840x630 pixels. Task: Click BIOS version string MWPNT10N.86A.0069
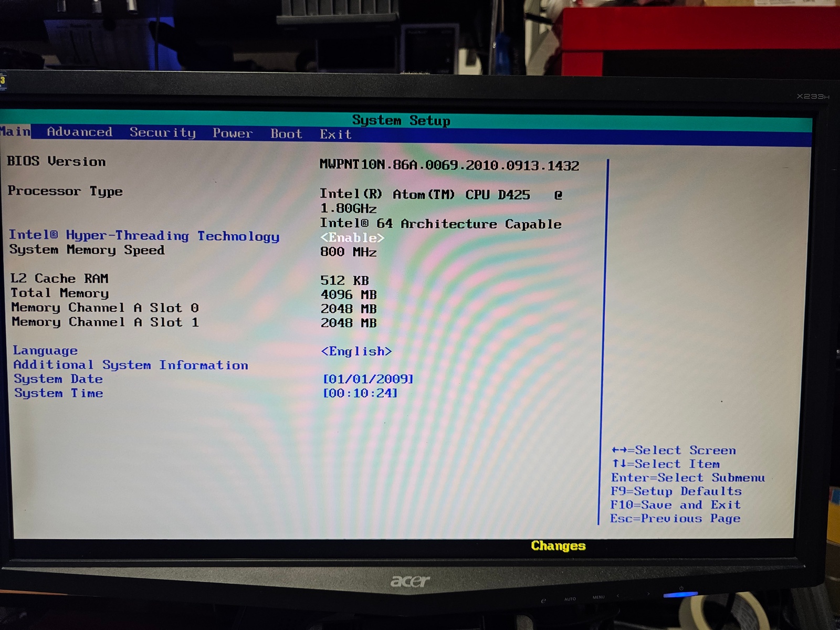(449, 165)
